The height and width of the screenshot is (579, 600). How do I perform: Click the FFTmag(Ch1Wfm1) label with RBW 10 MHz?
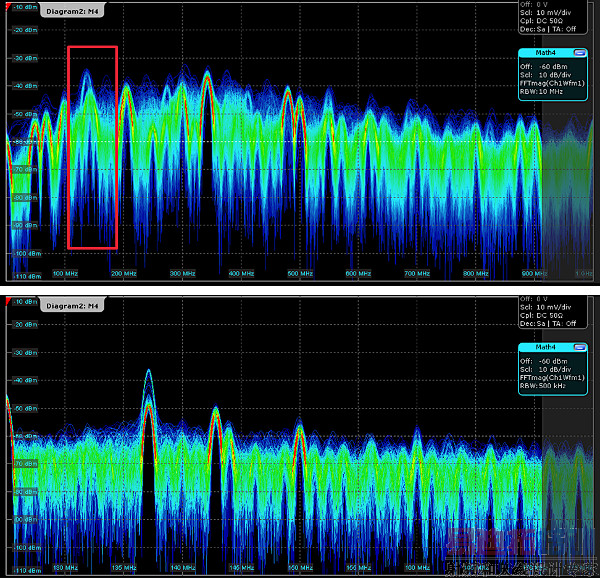click(x=552, y=83)
